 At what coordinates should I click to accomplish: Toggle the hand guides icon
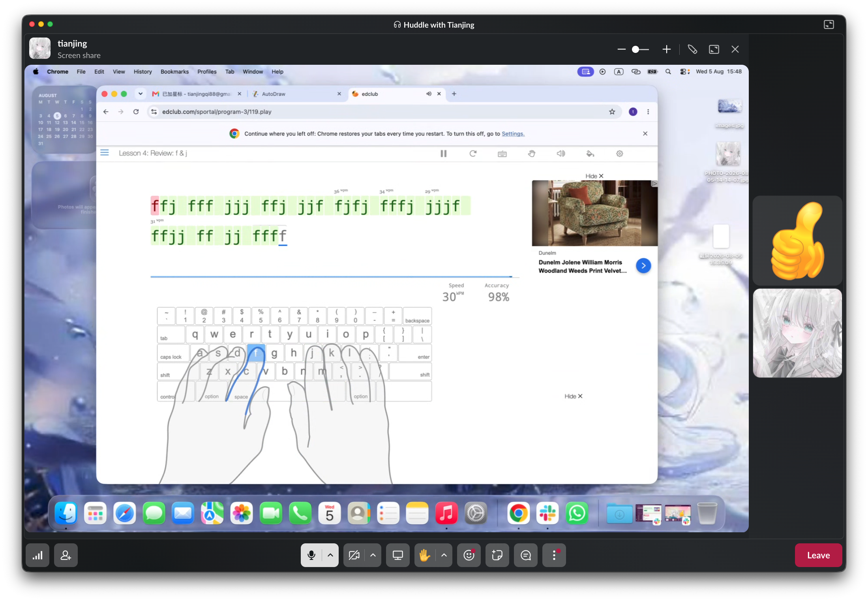[532, 154]
